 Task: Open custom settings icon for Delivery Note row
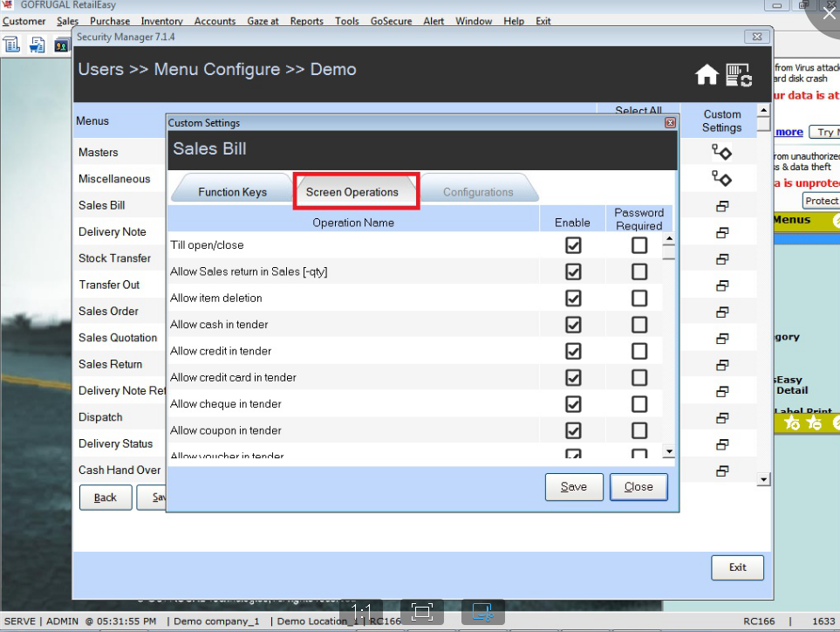[x=722, y=233]
